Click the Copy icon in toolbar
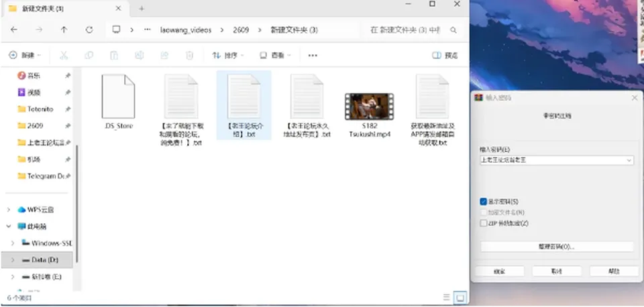644x307 pixels. click(x=89, y=56)
